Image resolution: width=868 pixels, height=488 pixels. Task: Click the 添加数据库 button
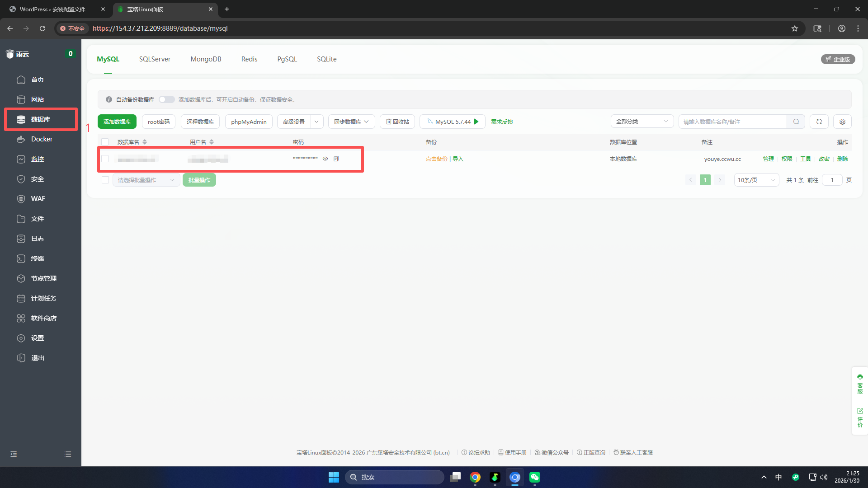(x=117, y=122)
